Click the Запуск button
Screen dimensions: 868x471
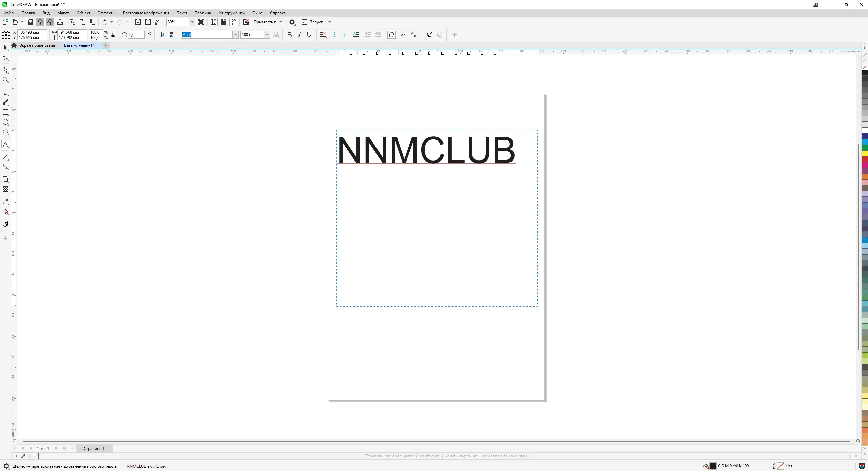[316, 22]
